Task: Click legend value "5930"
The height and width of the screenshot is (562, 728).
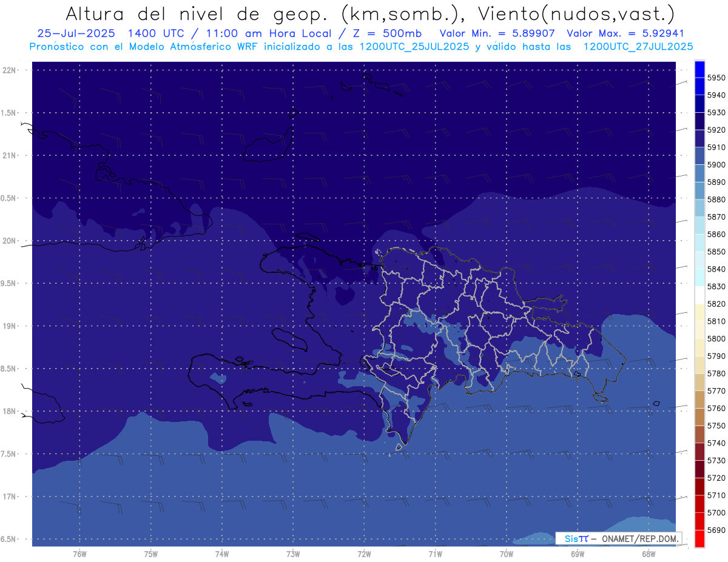Action: point(716,113)
